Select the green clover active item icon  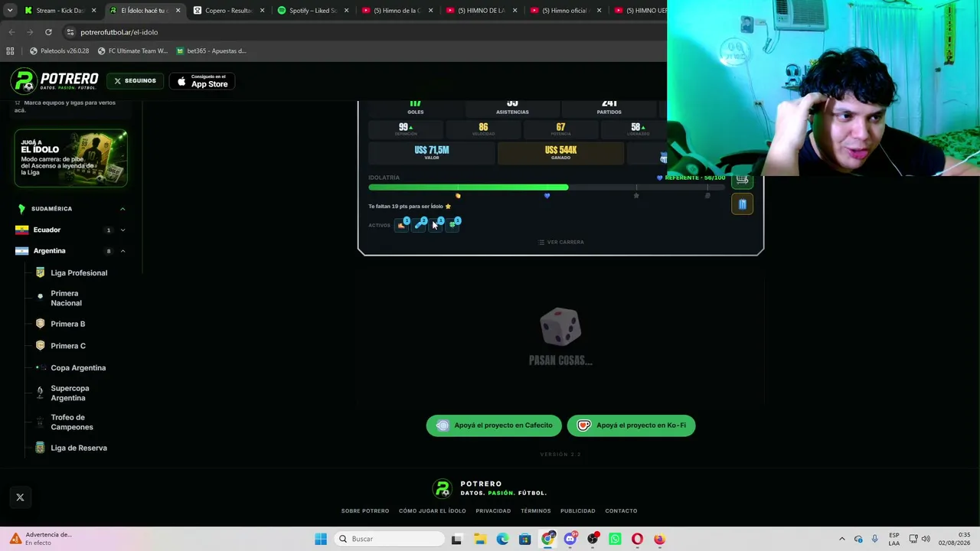[452, 224]
